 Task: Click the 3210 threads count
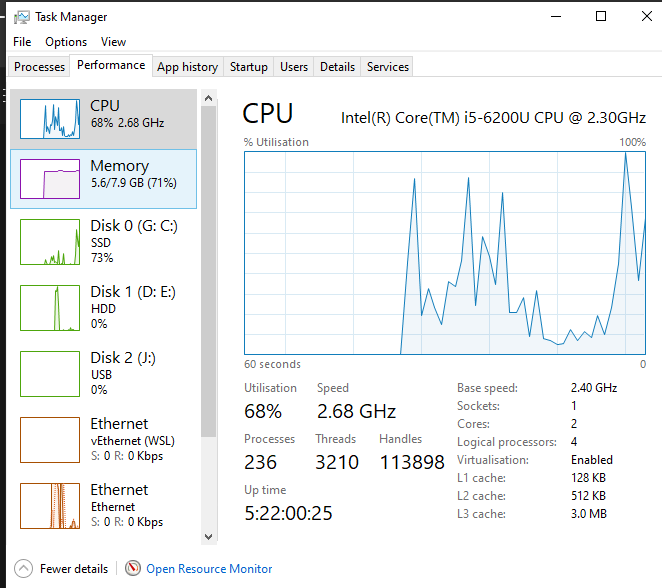pyautogui.click(x=337, y=462)
